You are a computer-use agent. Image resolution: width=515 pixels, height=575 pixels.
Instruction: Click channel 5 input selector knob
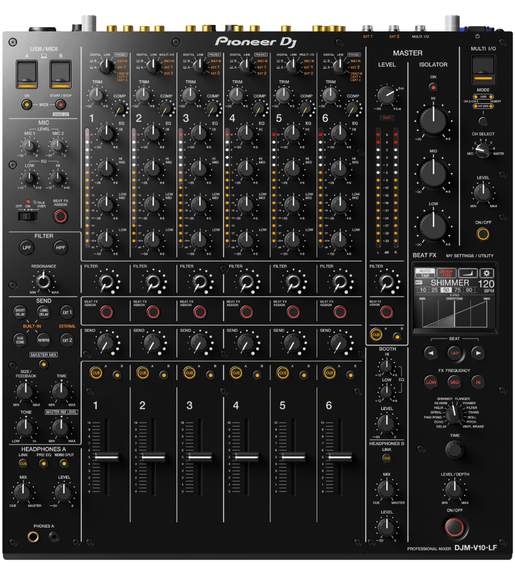point(293,66)
